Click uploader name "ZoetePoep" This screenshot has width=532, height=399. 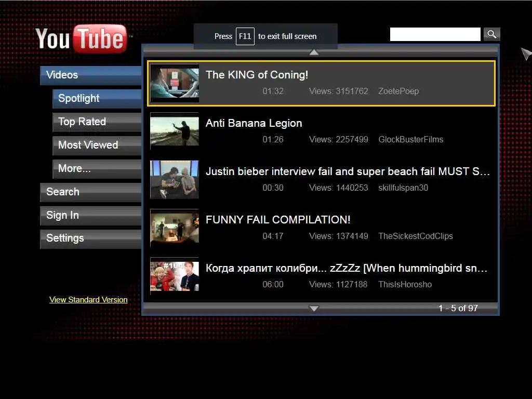[398, 91]
